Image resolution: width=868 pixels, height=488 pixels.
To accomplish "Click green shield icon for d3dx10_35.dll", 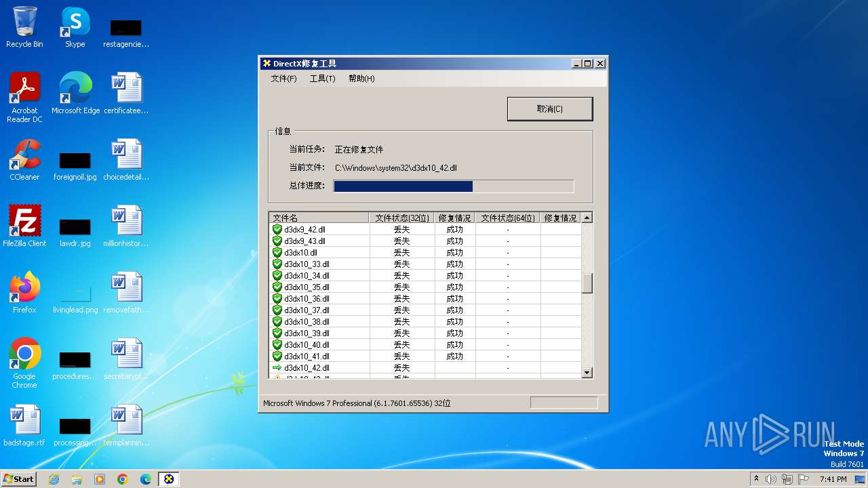I will (x=277, y=287).
